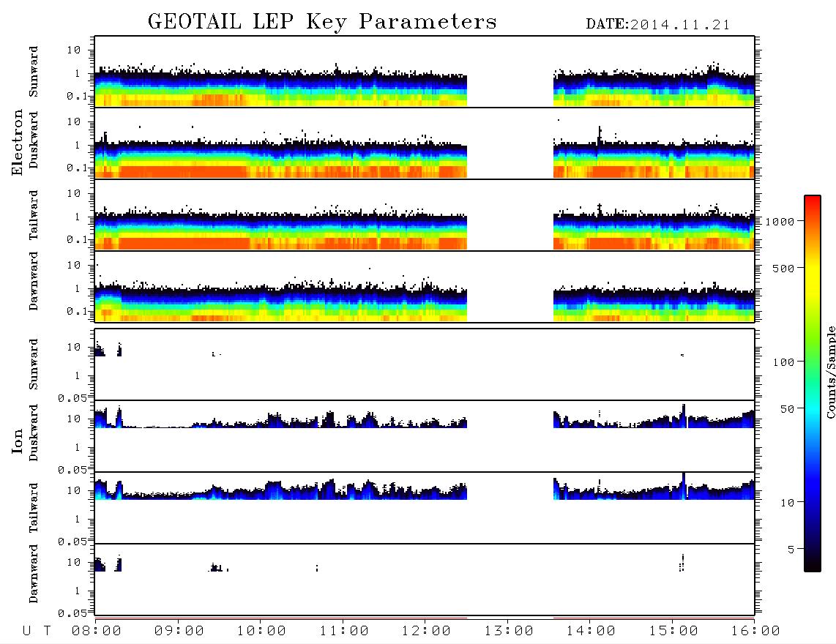
Task: Click the Electron Tailward spectrogram plot
Action: point(425,215)
